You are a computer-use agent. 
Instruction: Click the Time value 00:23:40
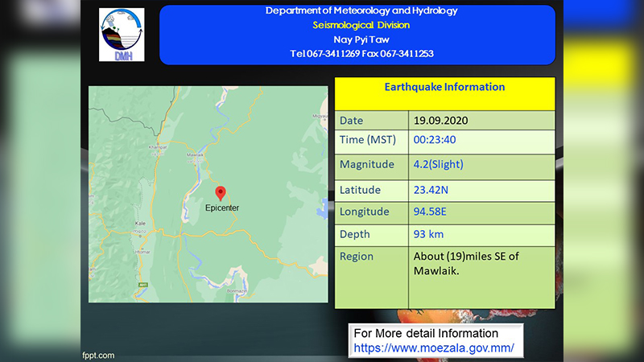pyautogui.click(x=435, y=139)
